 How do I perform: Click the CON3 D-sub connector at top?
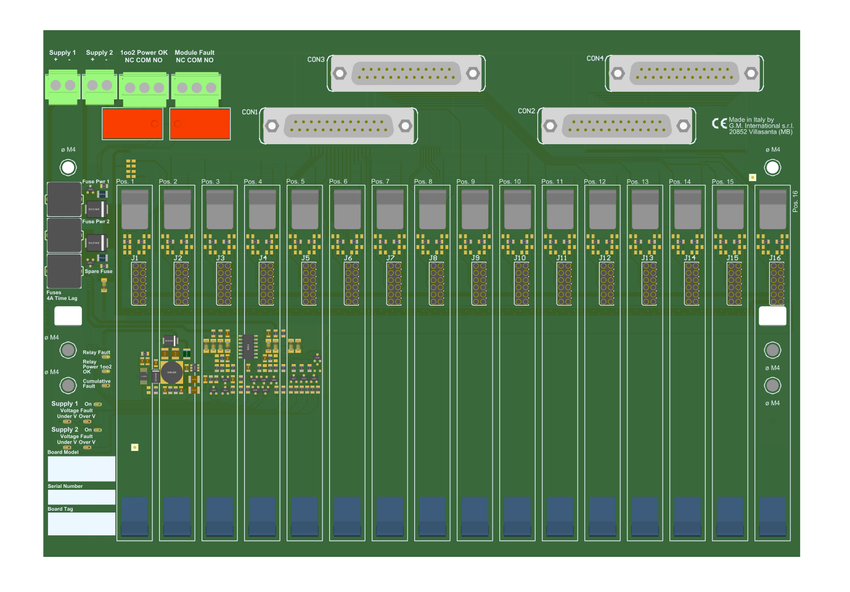pyautogui.click(x=405, y=73)
